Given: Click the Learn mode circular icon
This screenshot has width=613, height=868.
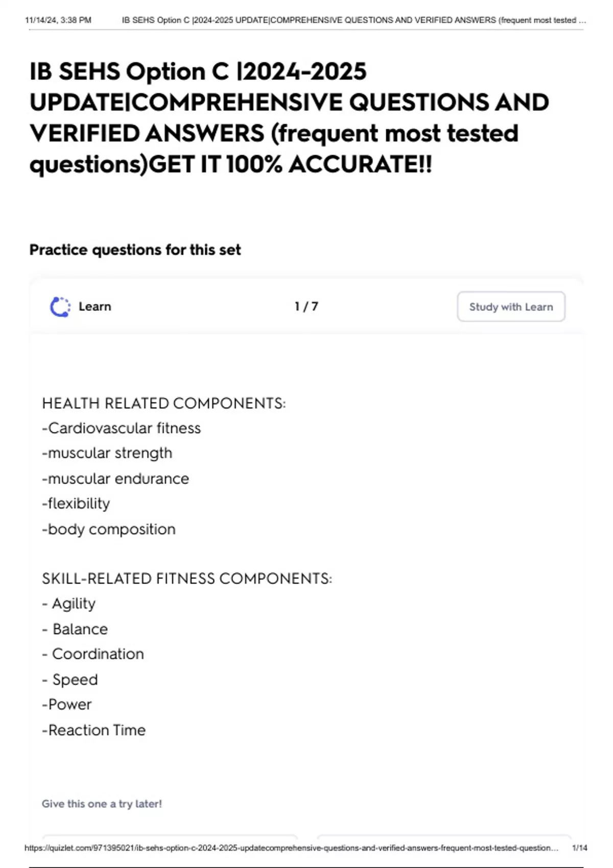Looking at the screenshot, I should pyautogui.click(x=60, y=307).
